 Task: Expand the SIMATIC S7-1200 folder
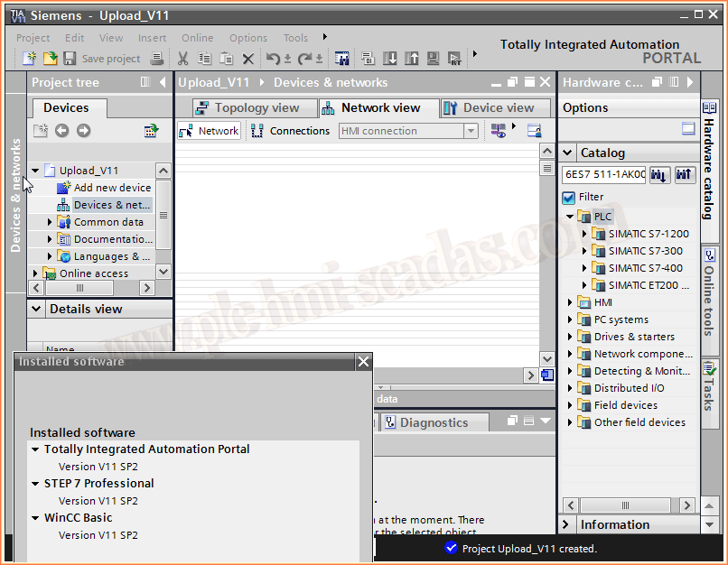pos(584,234)
